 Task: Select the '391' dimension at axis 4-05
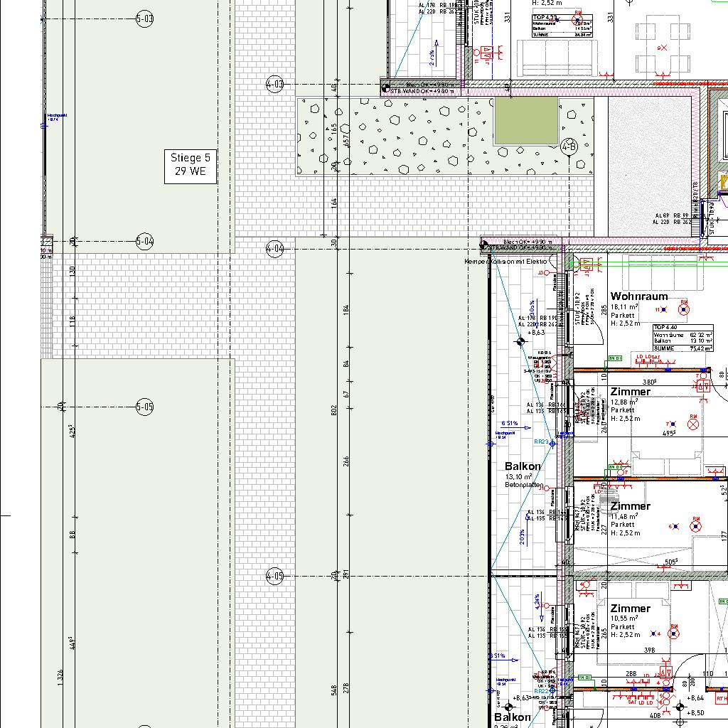pos(346,574)
